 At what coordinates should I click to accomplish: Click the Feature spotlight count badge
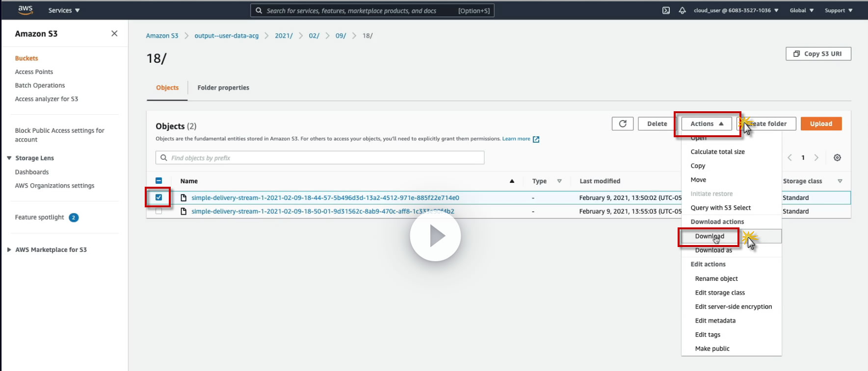(x=74, y=218)
